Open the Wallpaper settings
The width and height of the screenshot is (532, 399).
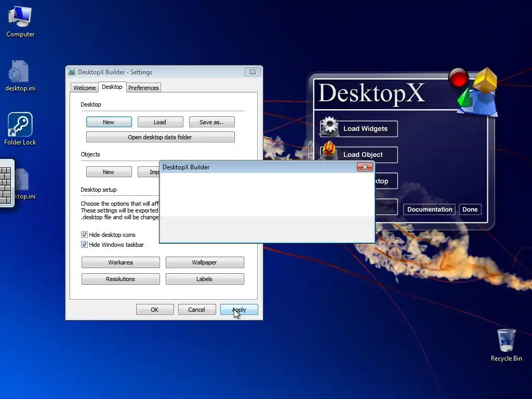point(205,262)
